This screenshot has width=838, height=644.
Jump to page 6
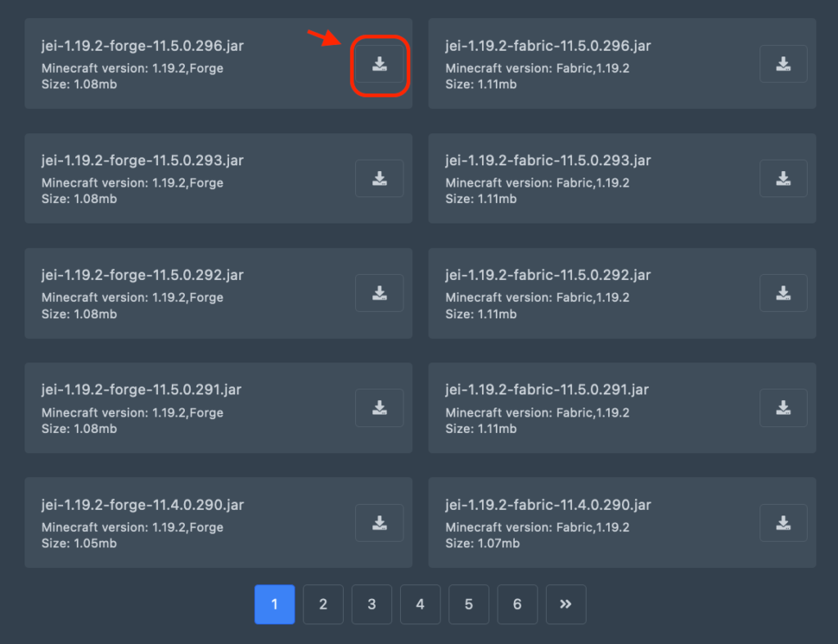[x=517, y=604]
